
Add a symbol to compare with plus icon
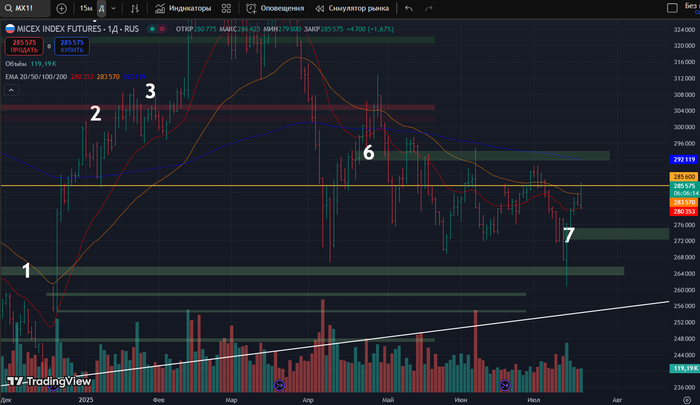[62, 7]
